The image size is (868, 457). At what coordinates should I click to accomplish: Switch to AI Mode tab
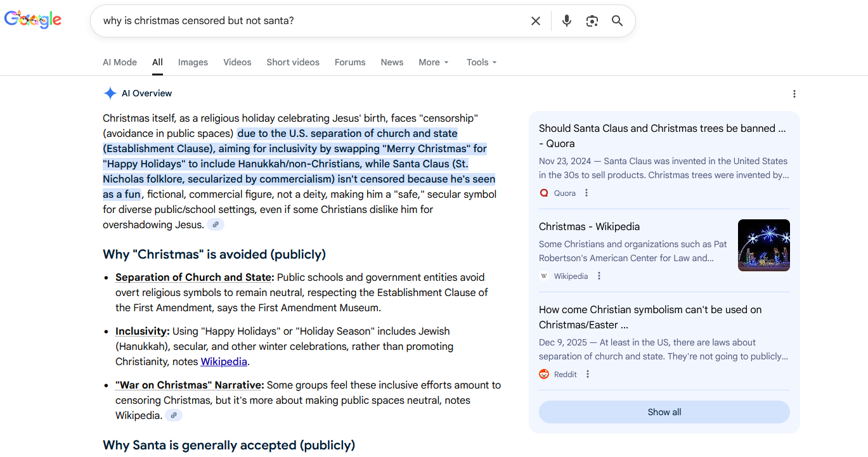120,62
